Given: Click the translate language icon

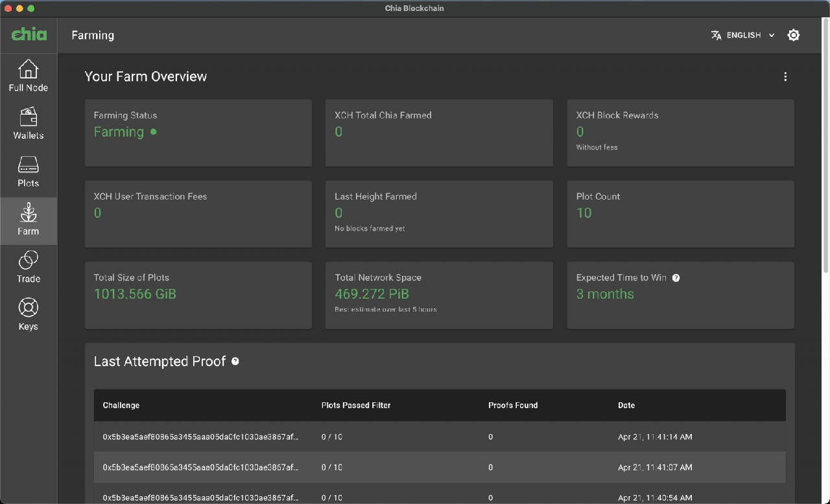Looking at the screenshot, I should pyautogui.click(x=716, y=36).
